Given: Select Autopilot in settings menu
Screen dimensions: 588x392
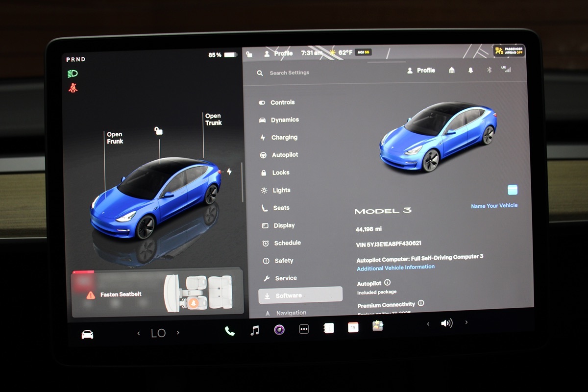Looking at the screenshot, I should (x=284, y=155).
